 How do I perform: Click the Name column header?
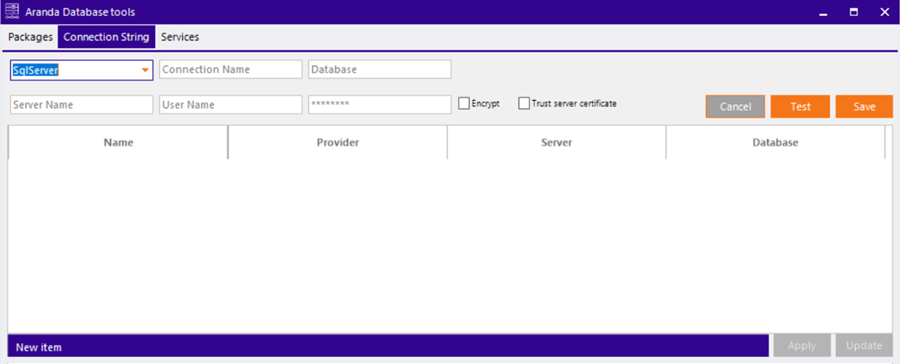[x=118, y=142]
